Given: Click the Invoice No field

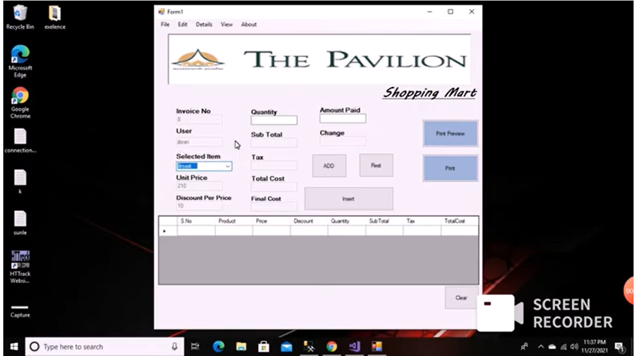Looking at the screenshot, I should [199, 119].
